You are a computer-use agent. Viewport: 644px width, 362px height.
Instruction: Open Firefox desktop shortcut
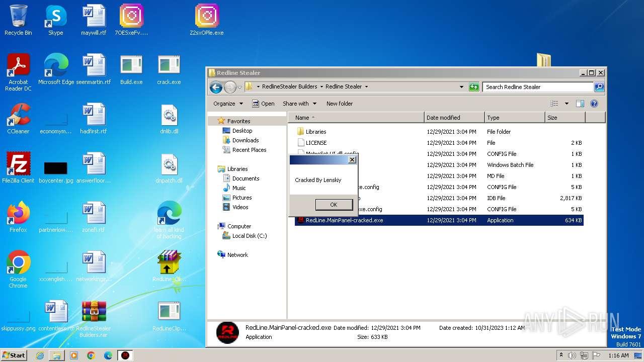coord(18,217)
